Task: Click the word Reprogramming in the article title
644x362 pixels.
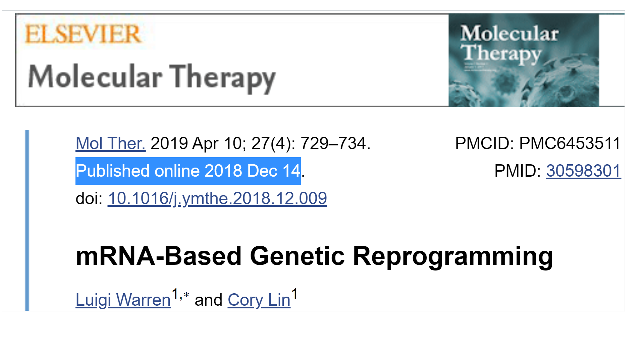Action: click(452, 256)
